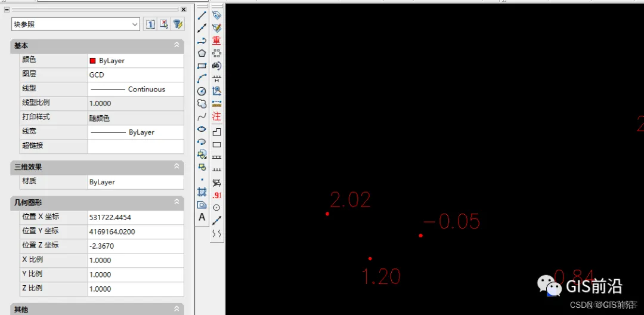
Task: Select the Region tool
Action: [x=202, y=205]
